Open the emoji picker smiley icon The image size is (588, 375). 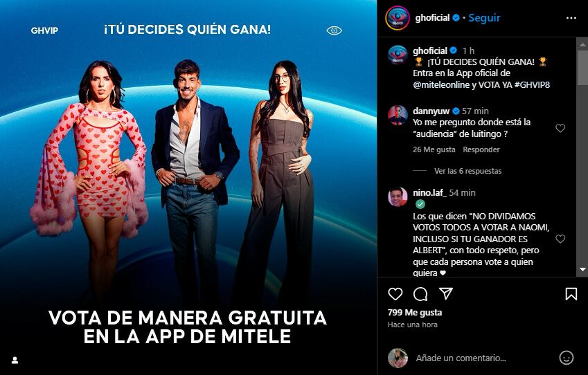[x=567, y=358]
